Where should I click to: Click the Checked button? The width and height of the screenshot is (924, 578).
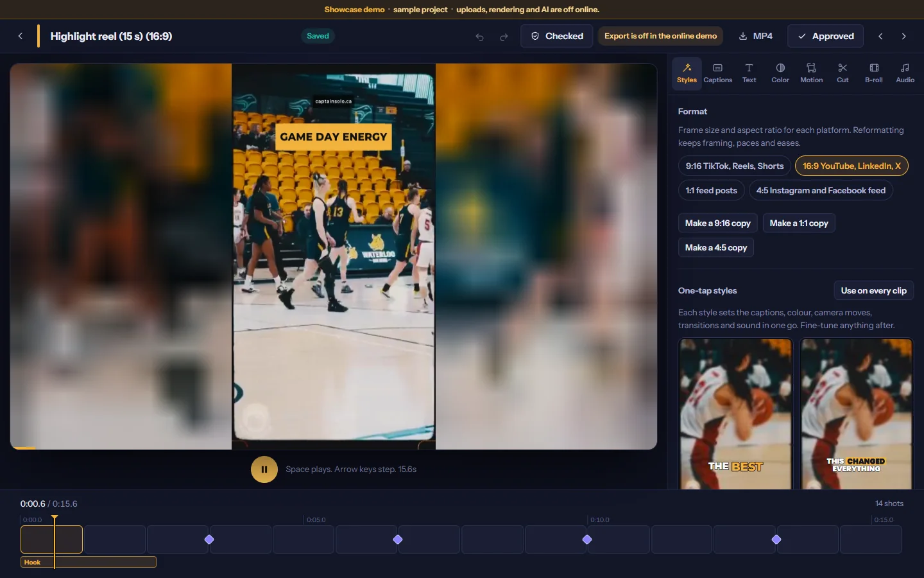[556, 36]
